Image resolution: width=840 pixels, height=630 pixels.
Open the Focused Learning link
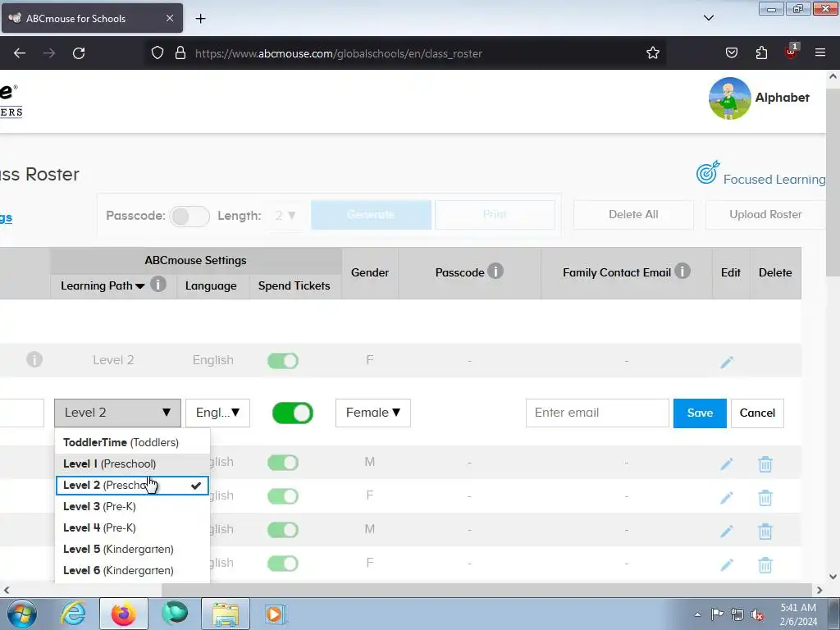click(x=774, y=180)
